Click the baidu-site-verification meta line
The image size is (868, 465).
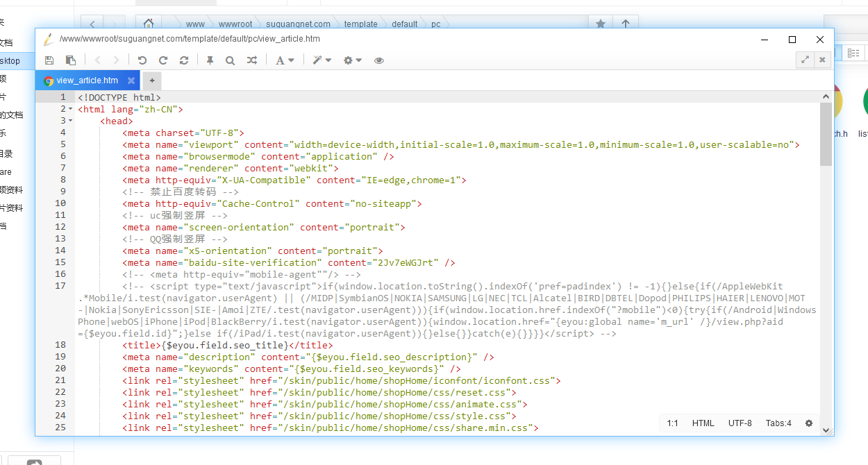tap(289, 262)
